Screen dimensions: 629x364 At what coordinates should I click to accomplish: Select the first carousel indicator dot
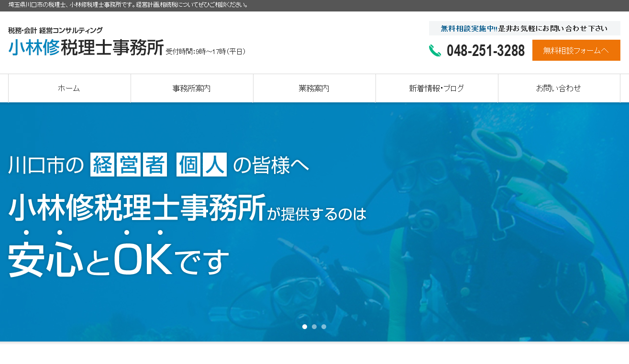(305, 327)
